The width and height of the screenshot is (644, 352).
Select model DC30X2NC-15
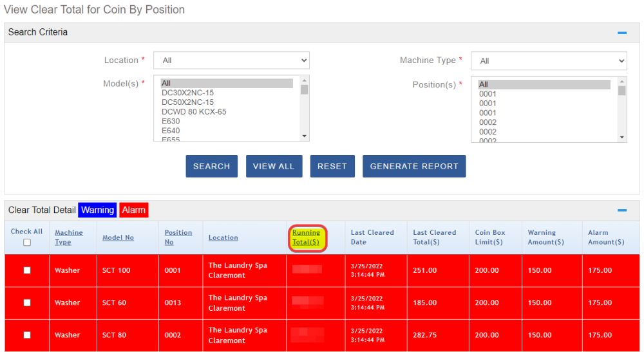[187, 93]
